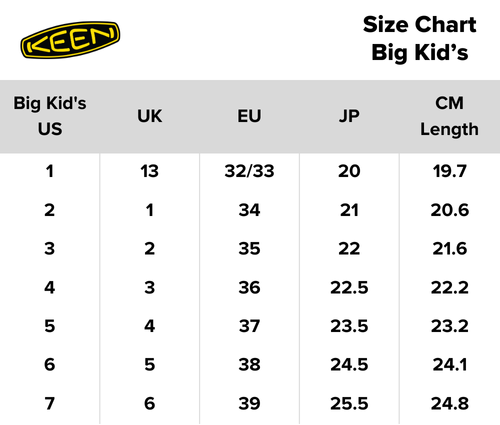
Task: Select the Big Kid's US column header
Action: (50, 116)
